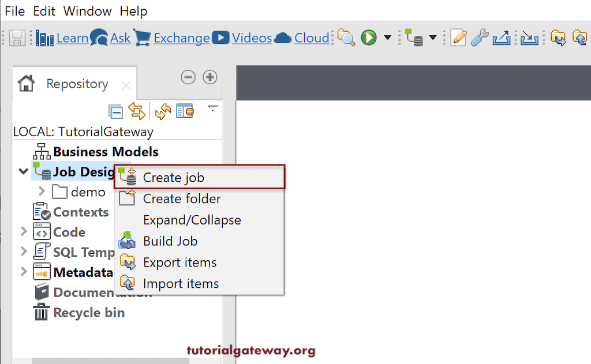Expand the Metadata tree node
The height and width of the screenshot is (364, 591).
(23, 272)
